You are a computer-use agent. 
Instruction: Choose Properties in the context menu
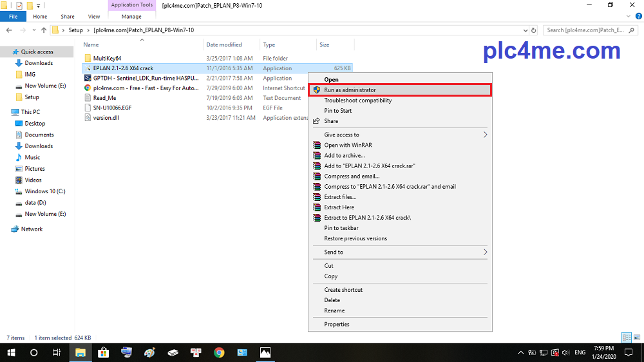point(337,324)
